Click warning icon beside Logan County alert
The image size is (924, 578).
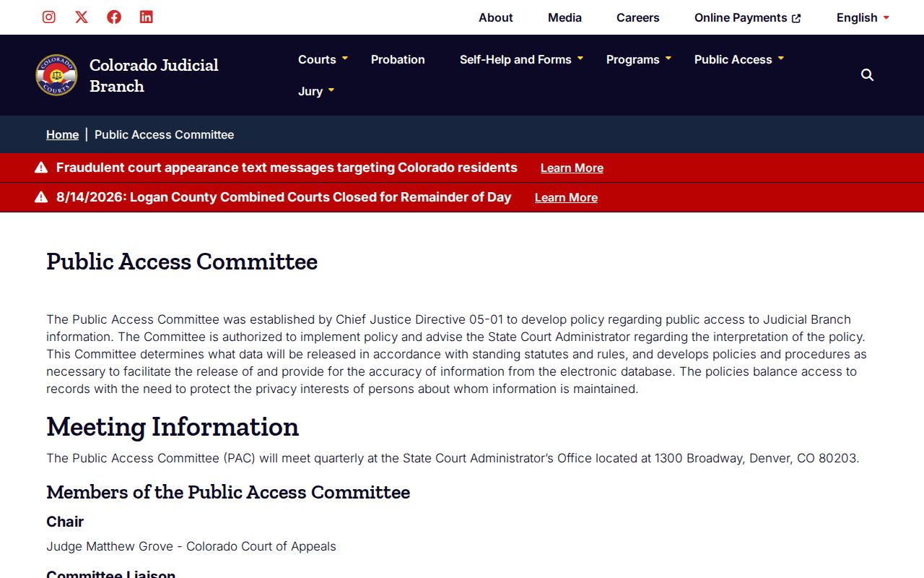coord(41,197)
